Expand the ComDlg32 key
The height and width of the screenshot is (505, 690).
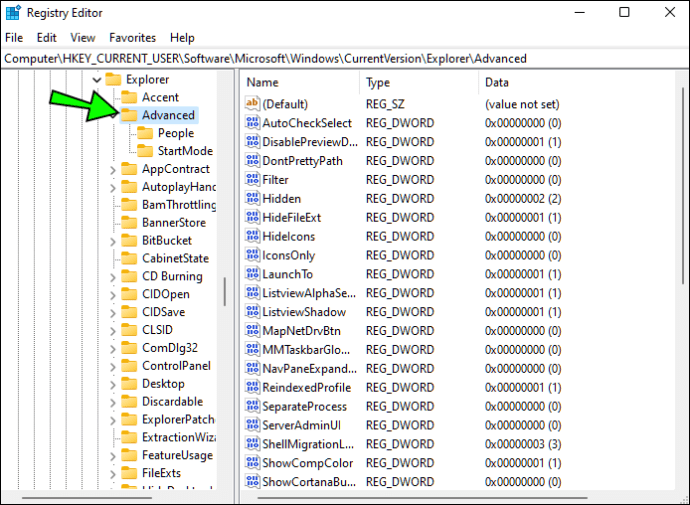click(x=113, y=348)
